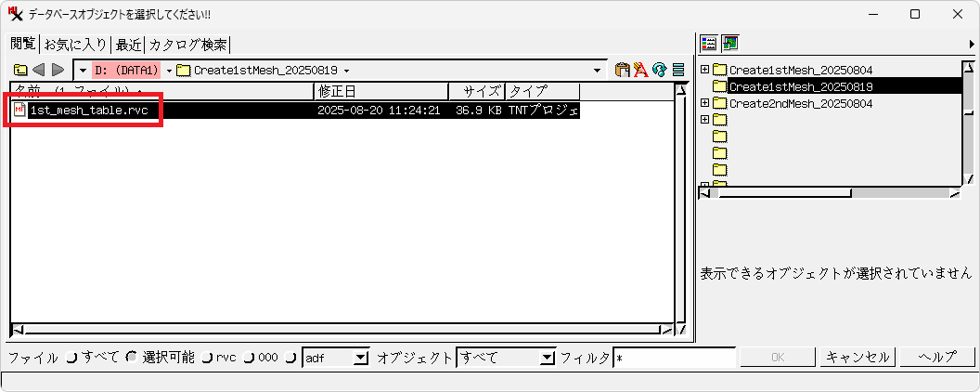Click the up-one-folder icon
Viewport: 980px width, 392px height.
point(19,70)
